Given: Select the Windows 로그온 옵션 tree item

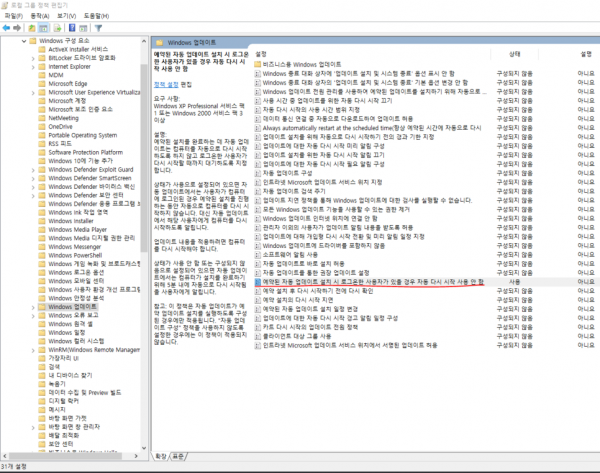Looking at the screenshot, I should pos(76,272).
